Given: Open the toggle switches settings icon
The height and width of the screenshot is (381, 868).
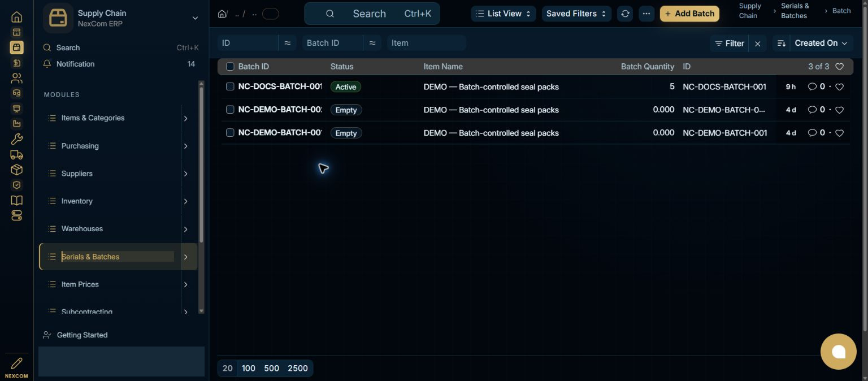Looking at the screenshot, I should tap(16, 215).
